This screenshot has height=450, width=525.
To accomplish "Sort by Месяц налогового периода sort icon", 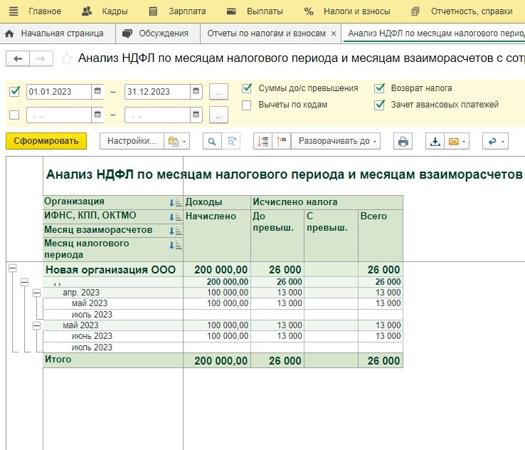I will [175, 245].
